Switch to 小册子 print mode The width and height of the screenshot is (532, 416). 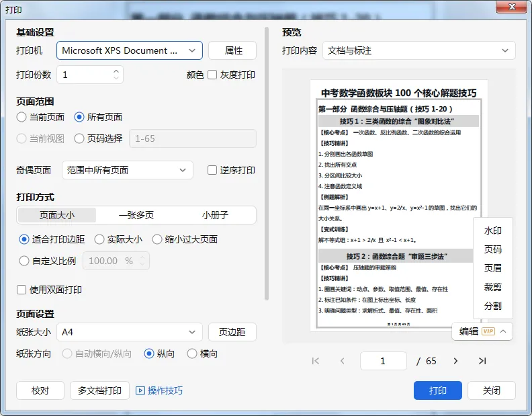coord(215,215)
